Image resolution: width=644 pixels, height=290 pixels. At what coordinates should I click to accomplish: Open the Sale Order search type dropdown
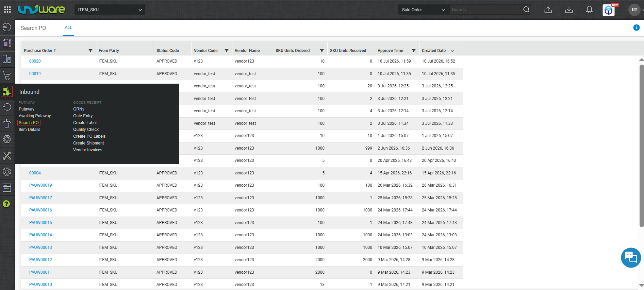click(424, 10)
